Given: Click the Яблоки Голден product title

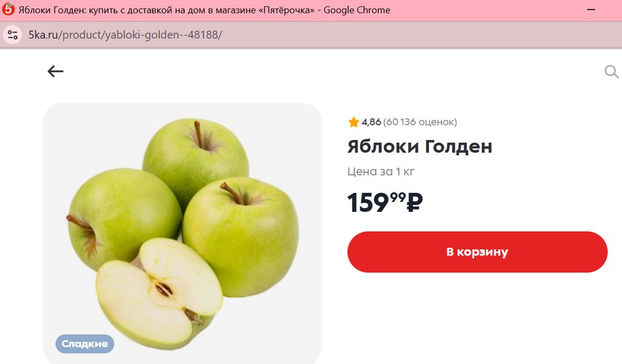Looking at the screenshot, I should [420, 147].
